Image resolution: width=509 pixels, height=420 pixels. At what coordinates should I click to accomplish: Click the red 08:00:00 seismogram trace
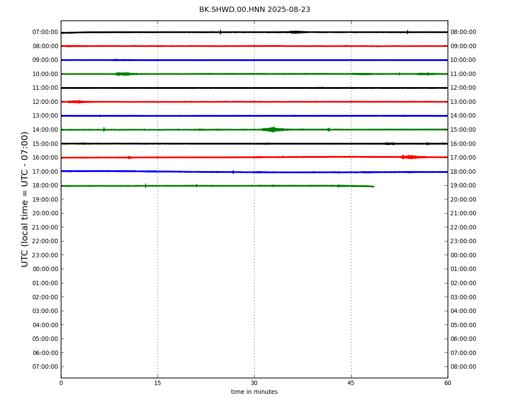[254, 46]
